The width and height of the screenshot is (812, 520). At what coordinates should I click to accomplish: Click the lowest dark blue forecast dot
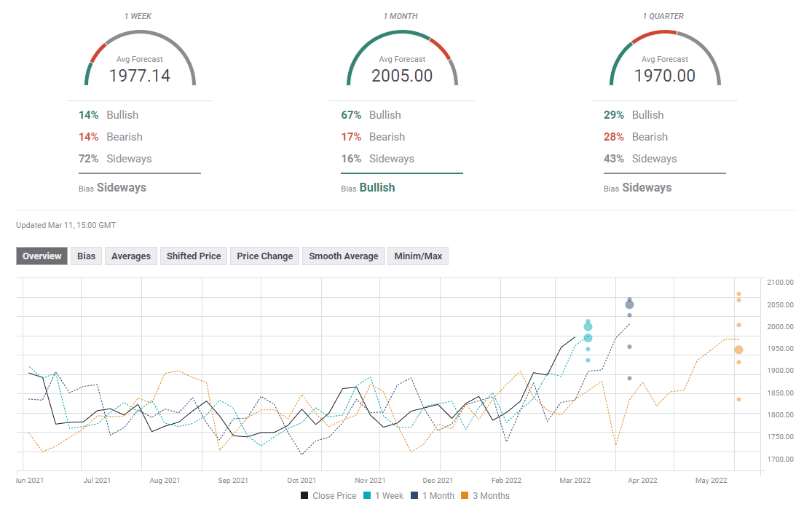pyautogui.click(x=630, y=378)
